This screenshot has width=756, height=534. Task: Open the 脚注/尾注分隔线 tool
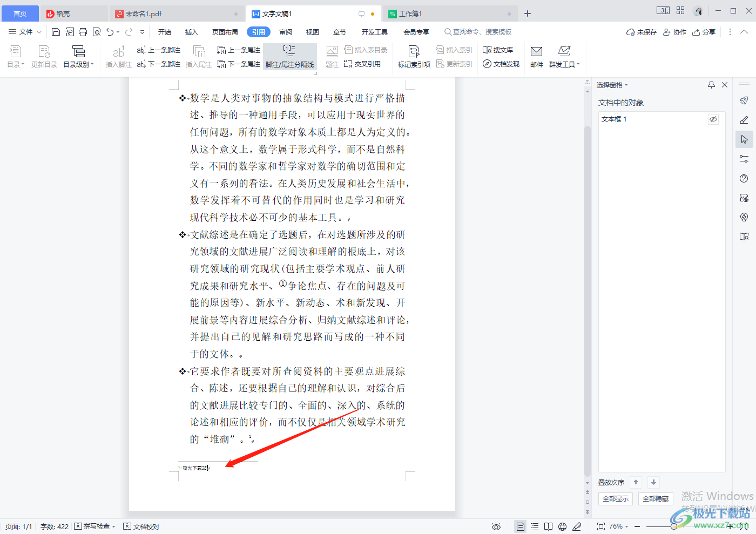(x=290, y=57)
